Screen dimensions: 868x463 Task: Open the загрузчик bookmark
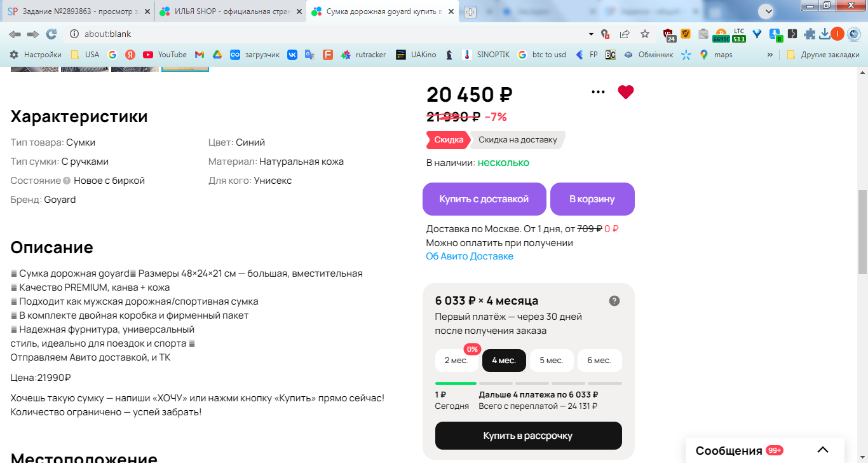[255, 55]
